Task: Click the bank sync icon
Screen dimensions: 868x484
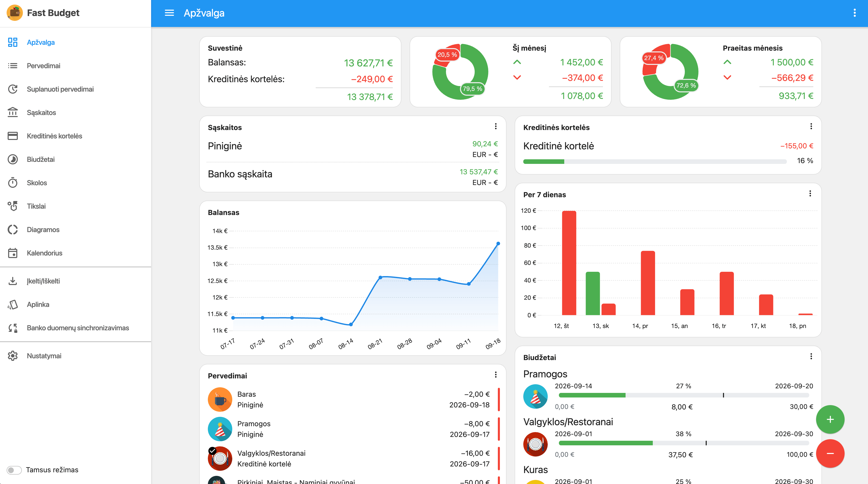Action: point(13,328)
